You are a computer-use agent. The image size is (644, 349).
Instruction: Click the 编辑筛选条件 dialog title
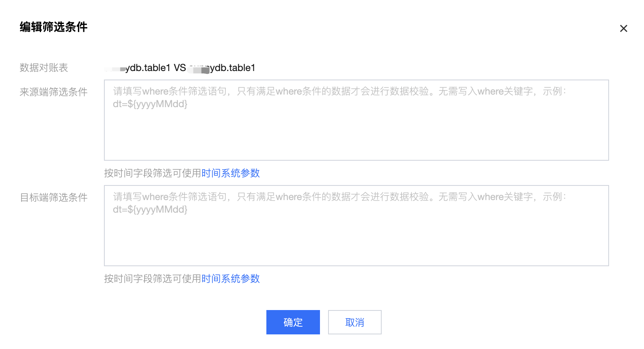coord(54,27)
